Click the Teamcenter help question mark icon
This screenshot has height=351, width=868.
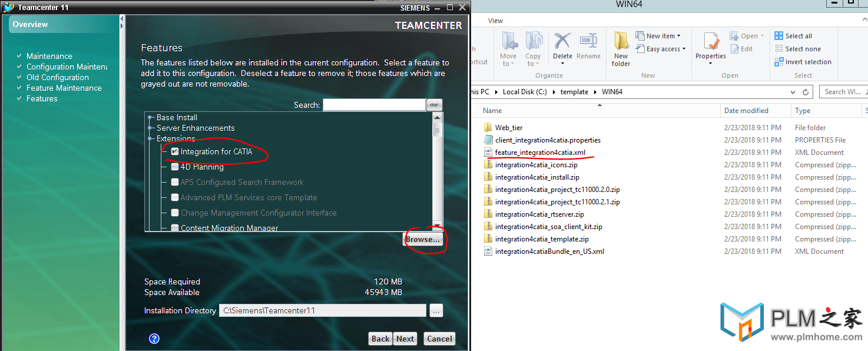click(x=154, y=339)
